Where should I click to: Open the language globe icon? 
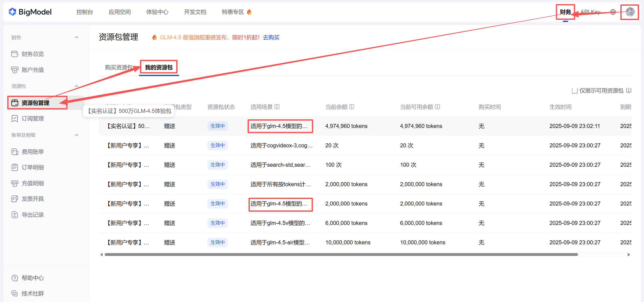point(613,12)
